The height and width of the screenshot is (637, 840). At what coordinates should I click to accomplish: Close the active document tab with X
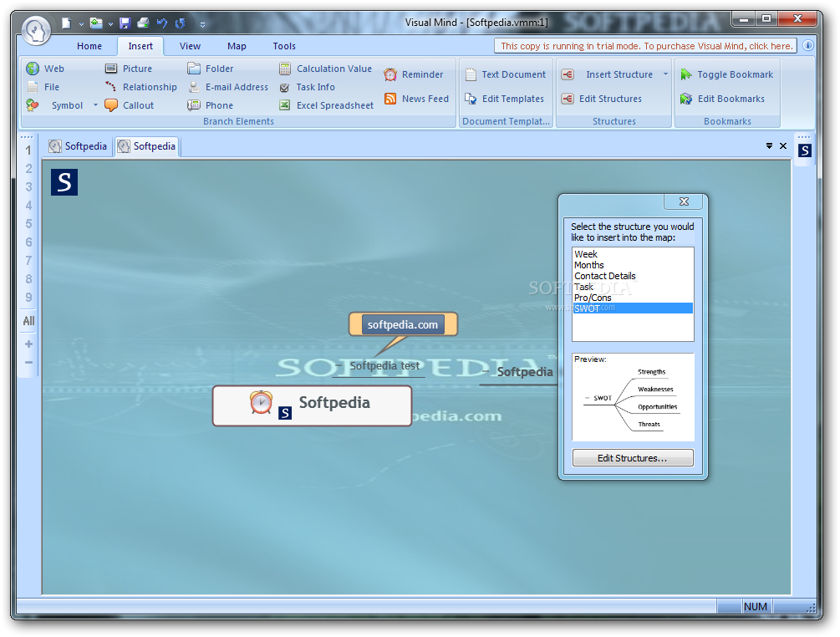pyautogui.click(x=783, y=145)
